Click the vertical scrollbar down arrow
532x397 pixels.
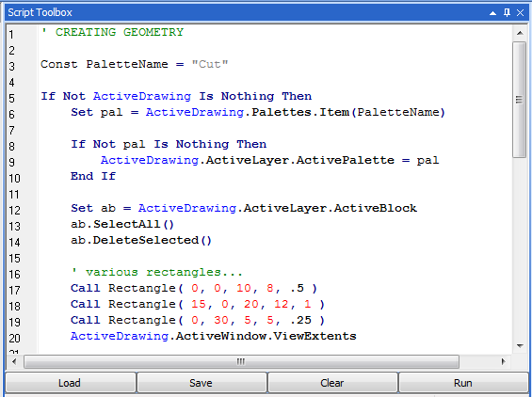(520, 346)
